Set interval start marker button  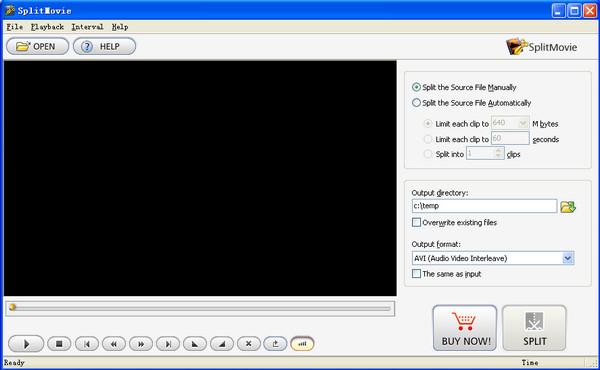(195, 344)
